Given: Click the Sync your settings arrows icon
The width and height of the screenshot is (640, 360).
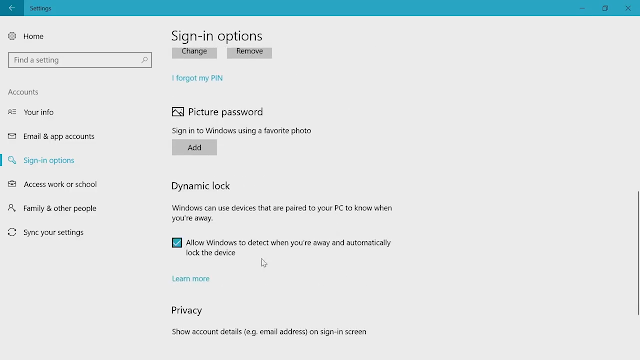Looking at the screenshot, I should coord(12,232).
